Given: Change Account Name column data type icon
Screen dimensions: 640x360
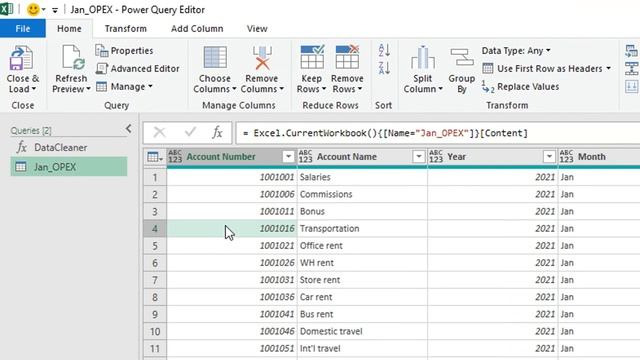Looking at the screenshot, I should point(305,156).
